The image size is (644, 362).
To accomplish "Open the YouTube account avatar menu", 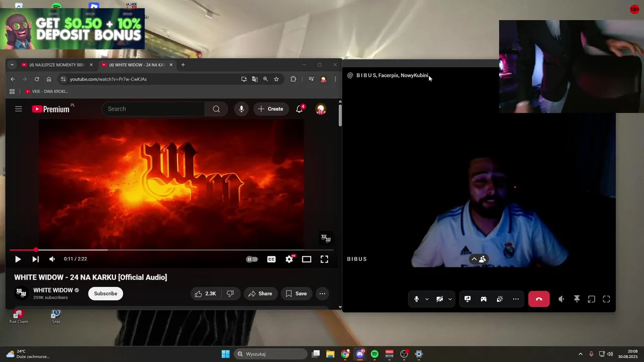I will (x=320, y=109).
